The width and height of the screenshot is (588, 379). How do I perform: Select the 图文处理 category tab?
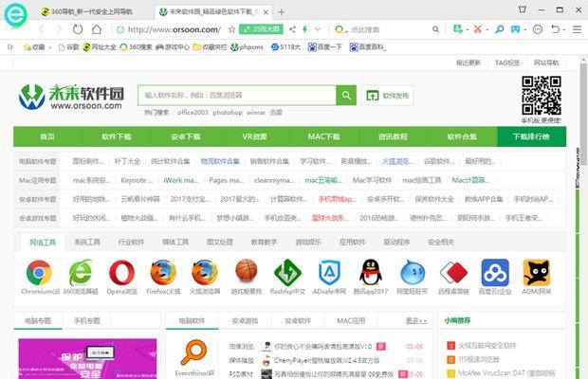pyautogui.click(x=220, y=243)
